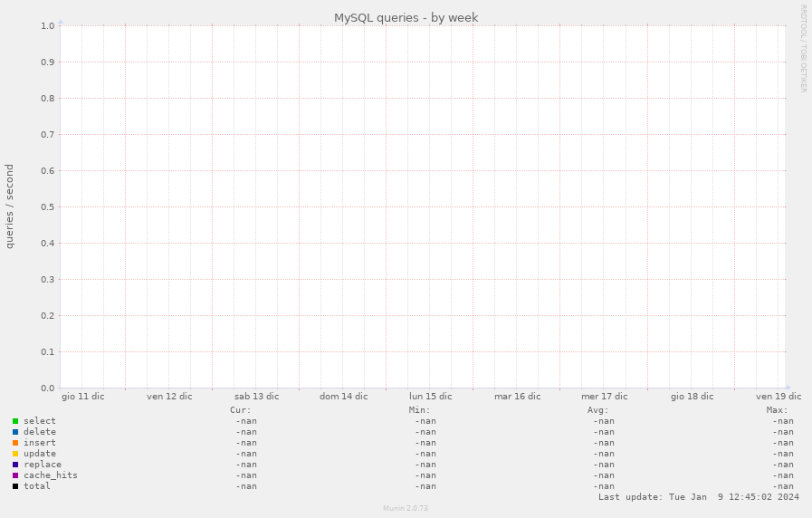Click the 0.5 y-axis value
The image size is (812, 518).
tap(48, 207)
